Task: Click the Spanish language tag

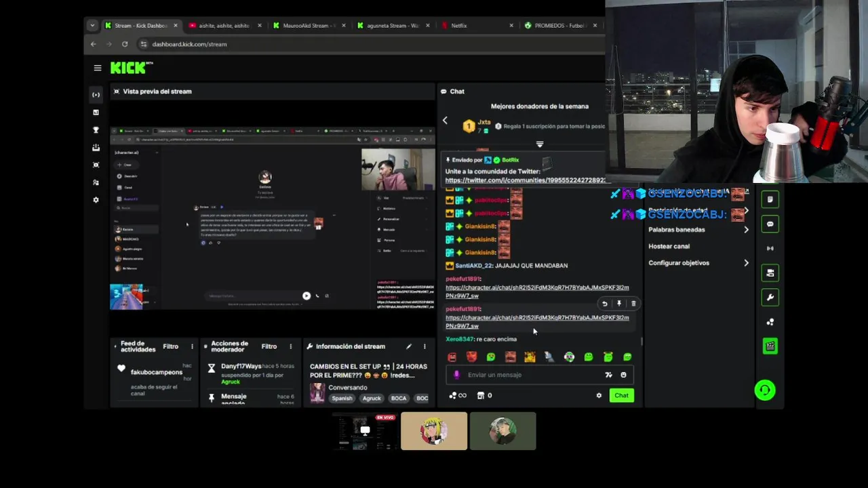Action: coord(342,399)
